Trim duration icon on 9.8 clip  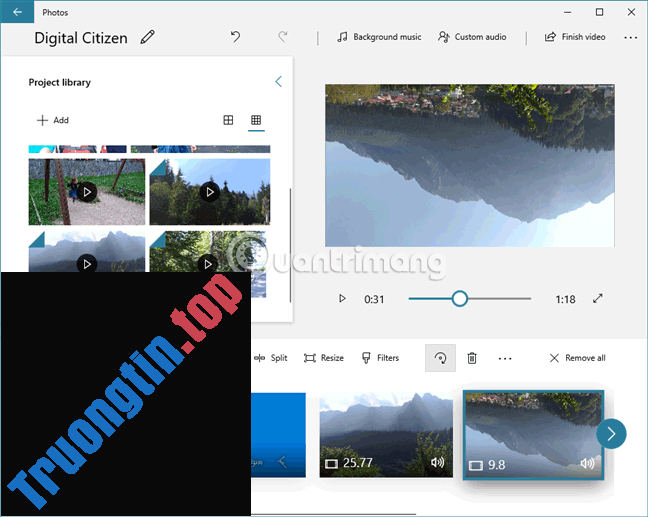click(x=476, y=466)
